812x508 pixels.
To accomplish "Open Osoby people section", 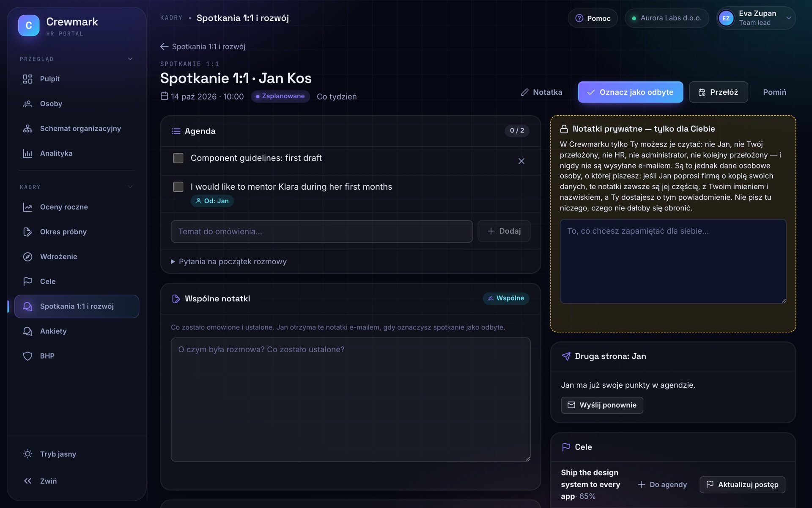I will click(x=77, y=104).
